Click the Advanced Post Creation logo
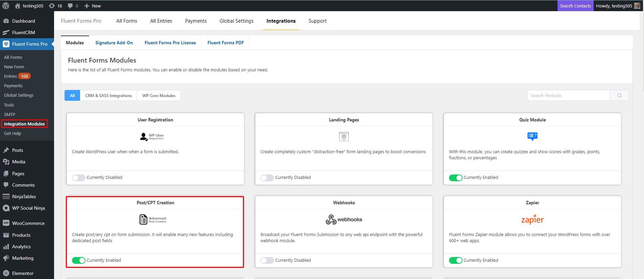 click(153, 219)
